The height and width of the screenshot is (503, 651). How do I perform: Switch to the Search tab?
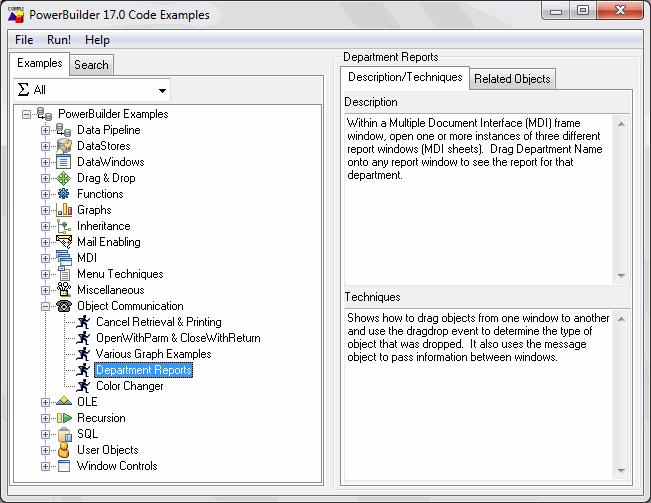click(x=91, y=65)
